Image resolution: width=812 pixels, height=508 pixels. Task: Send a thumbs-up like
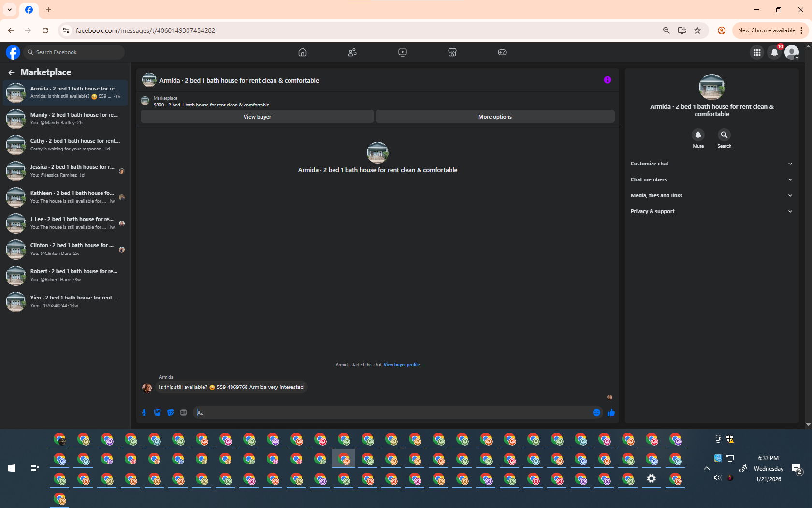point(611,413)
